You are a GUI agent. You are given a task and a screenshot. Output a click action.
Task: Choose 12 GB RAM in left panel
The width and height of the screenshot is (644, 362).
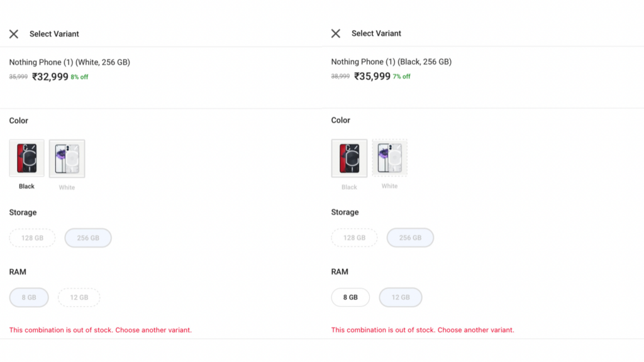79,297
